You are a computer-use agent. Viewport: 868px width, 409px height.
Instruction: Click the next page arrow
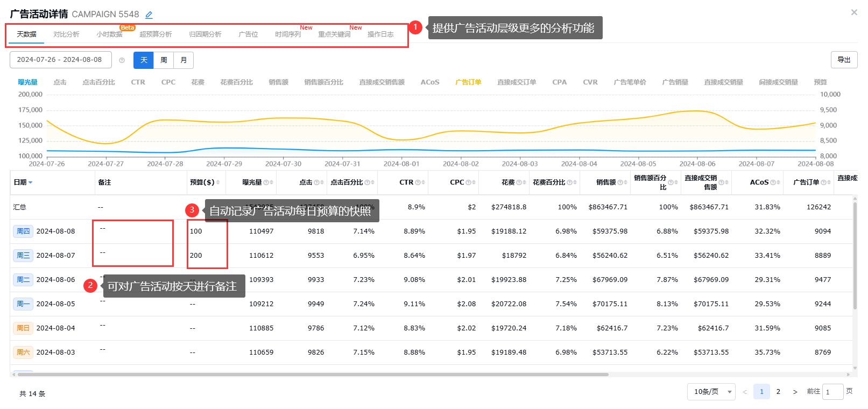tap(795, 392)
